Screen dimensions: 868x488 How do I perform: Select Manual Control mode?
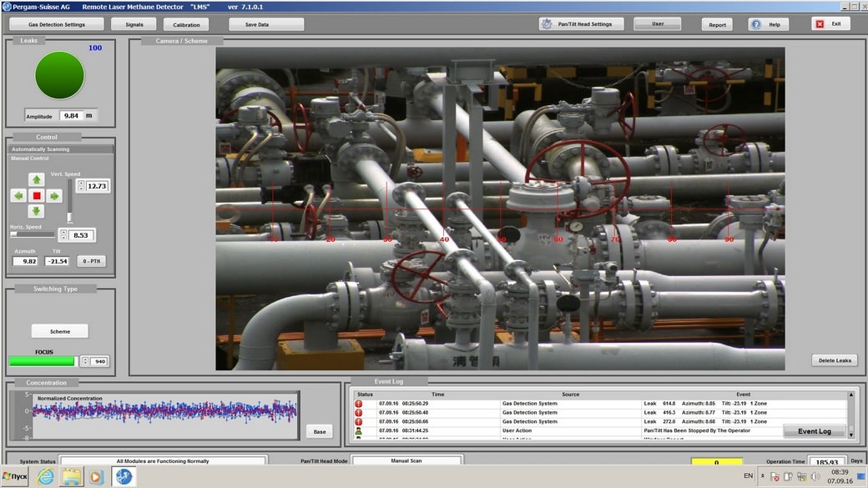tap(30, 158)
